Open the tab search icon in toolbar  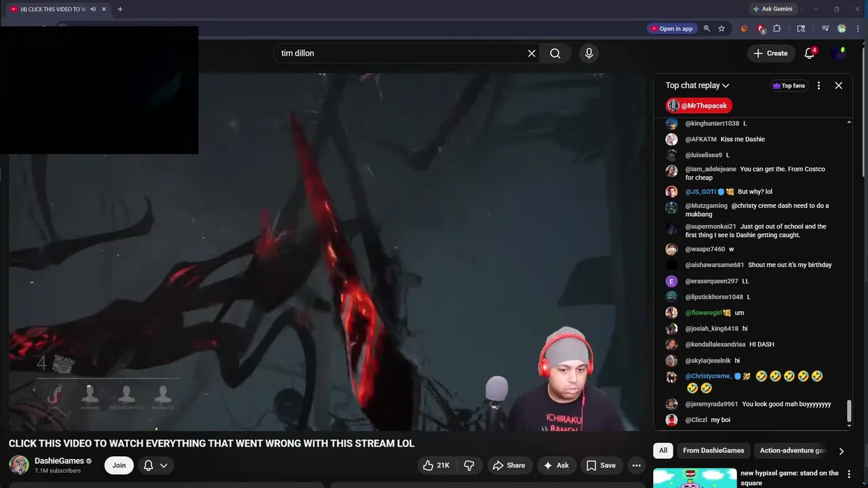click(x=801, y=28)
